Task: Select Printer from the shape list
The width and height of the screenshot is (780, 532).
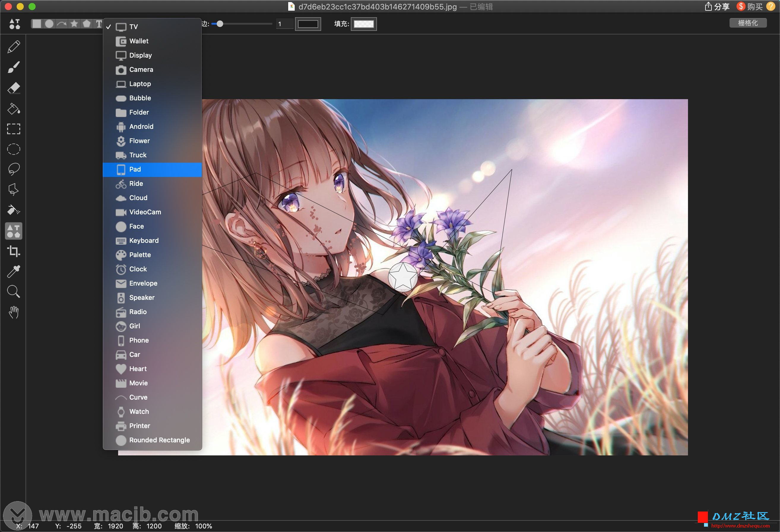Action: tap(152, 426)
